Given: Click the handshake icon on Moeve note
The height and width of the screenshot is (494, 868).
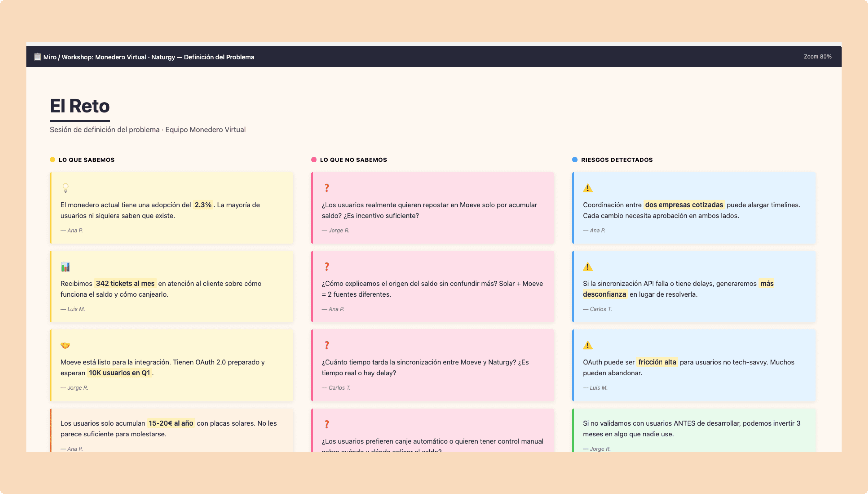Looking at the screenshot, I should coord(65,345).
